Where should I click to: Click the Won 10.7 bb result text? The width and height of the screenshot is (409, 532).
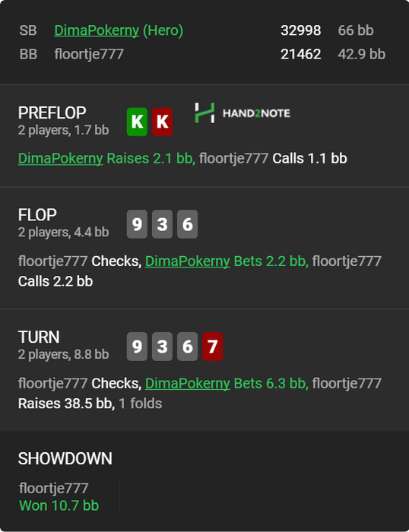click(59, 505)
